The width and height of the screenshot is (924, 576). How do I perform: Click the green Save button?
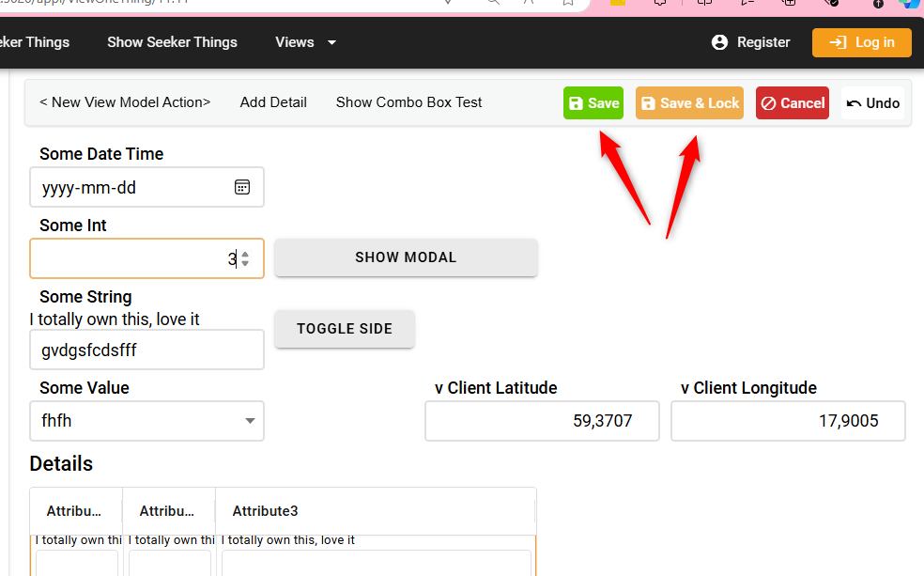(x=593, y=103)
